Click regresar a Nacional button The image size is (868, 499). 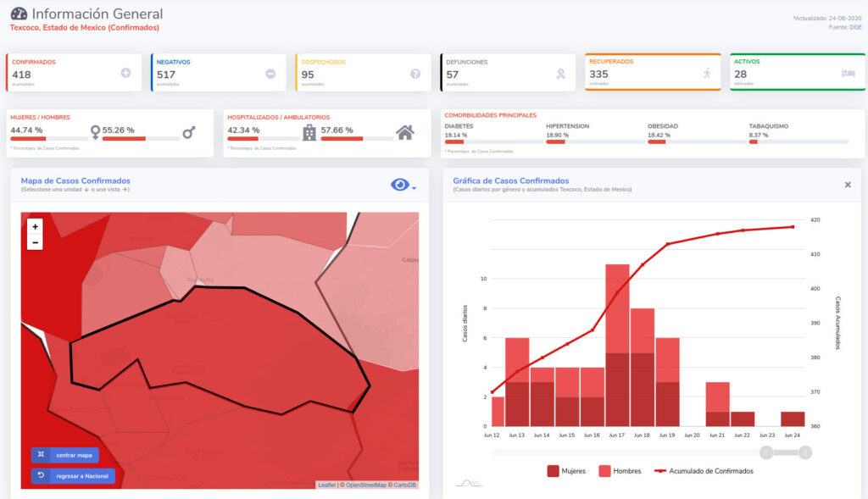coord(73,476)
